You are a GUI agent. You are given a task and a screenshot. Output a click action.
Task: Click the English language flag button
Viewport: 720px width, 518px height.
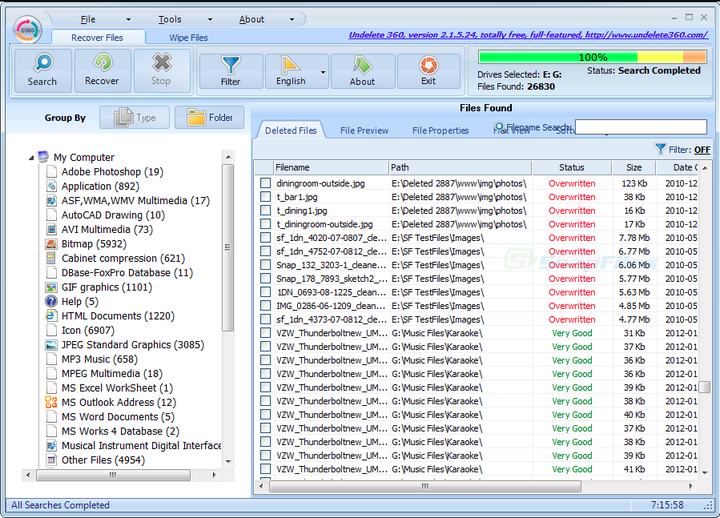tap(291, 71)
